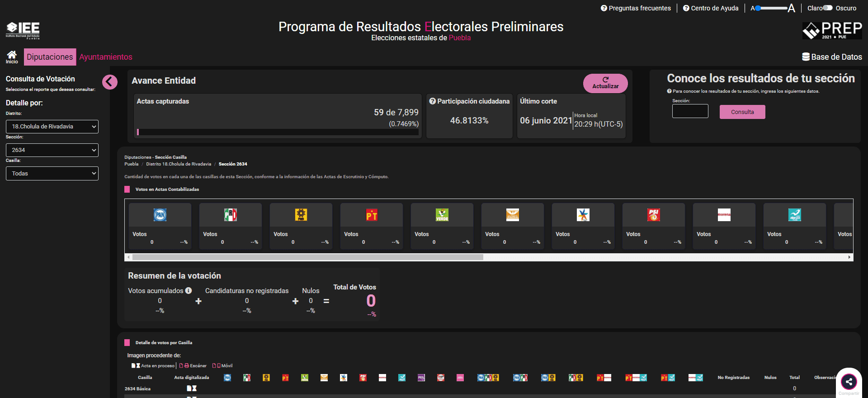Image resolution: width=868 pixels, height=398 pixels.
Task: Click the 46.8133% participation value
Action: tap(469, 120)
